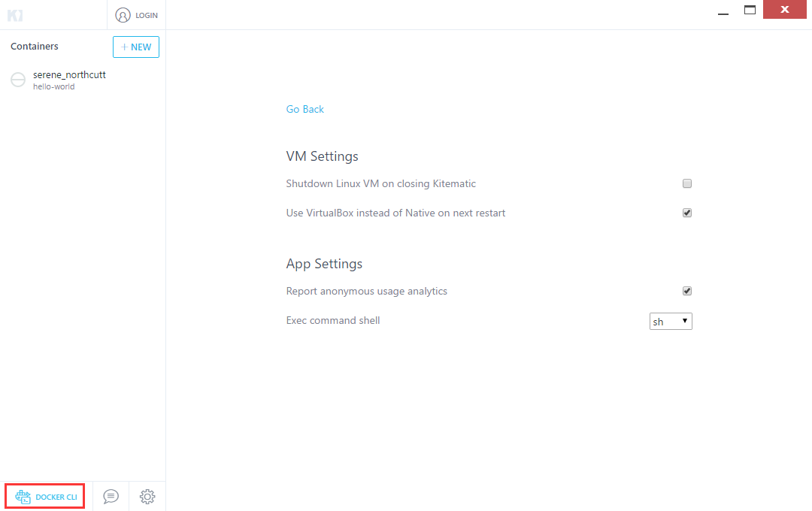Open the Exec command shell dropdown
Screen dimensions: 812x511
(x=671, y=322)
